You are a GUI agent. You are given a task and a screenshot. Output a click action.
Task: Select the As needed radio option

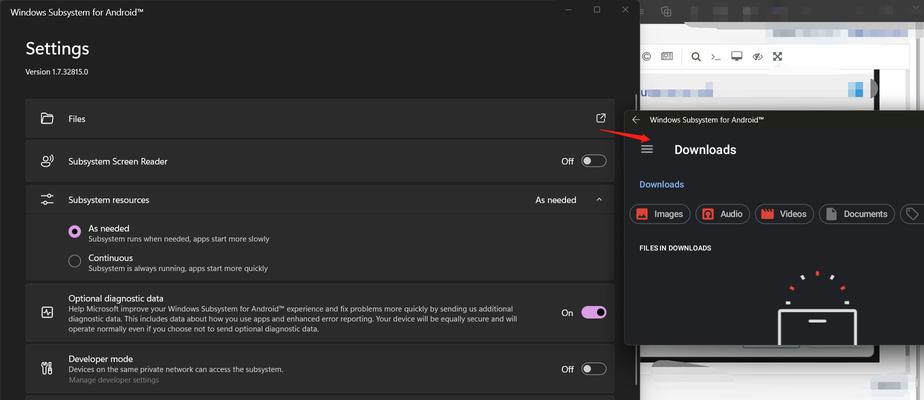pyautogui.click(x=74, y=232)
